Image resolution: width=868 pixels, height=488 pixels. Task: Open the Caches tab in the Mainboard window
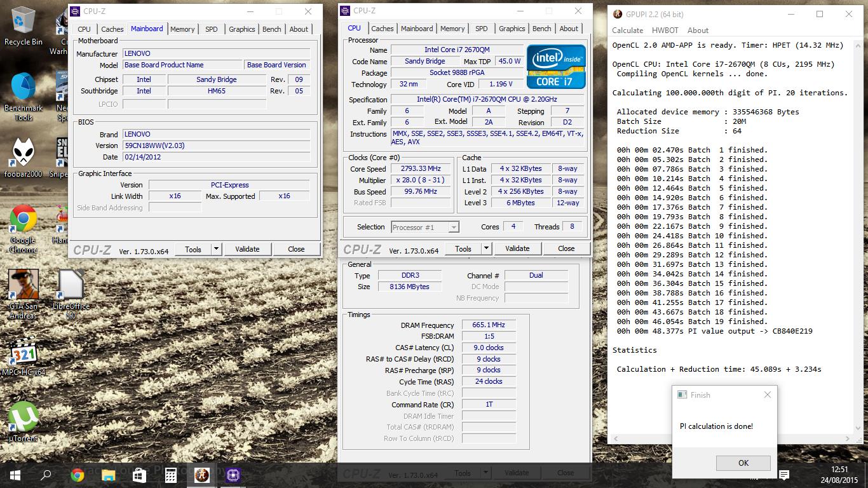pyautogui.click(x=112, y=29)
